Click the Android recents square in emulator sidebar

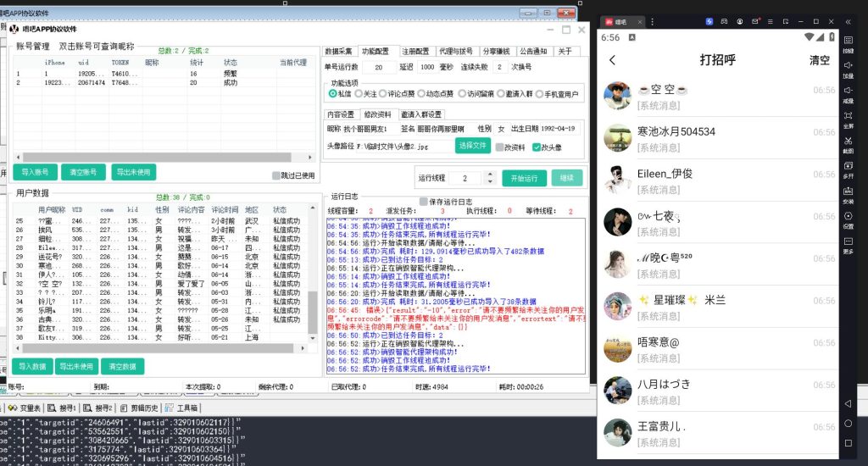[848, 443]
